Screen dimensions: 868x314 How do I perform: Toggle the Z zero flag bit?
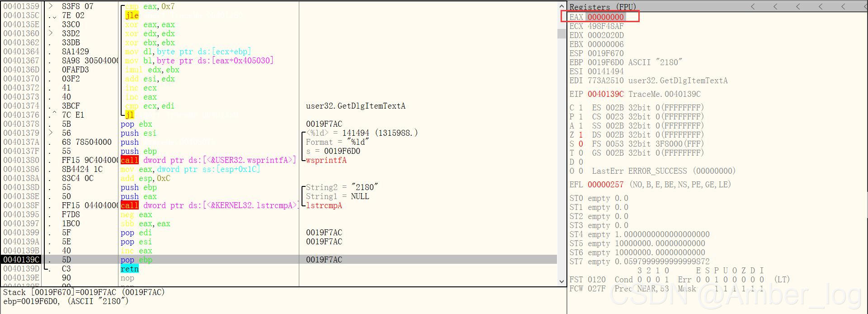[581, 135]
